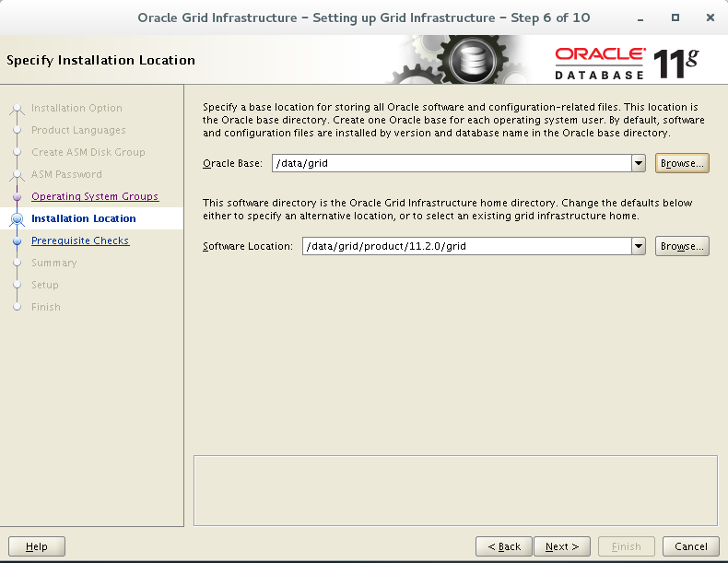The width and height of the screenshot is (728, 563).
Task: Minimize the installer window
Action: click(x=640, y=18)
